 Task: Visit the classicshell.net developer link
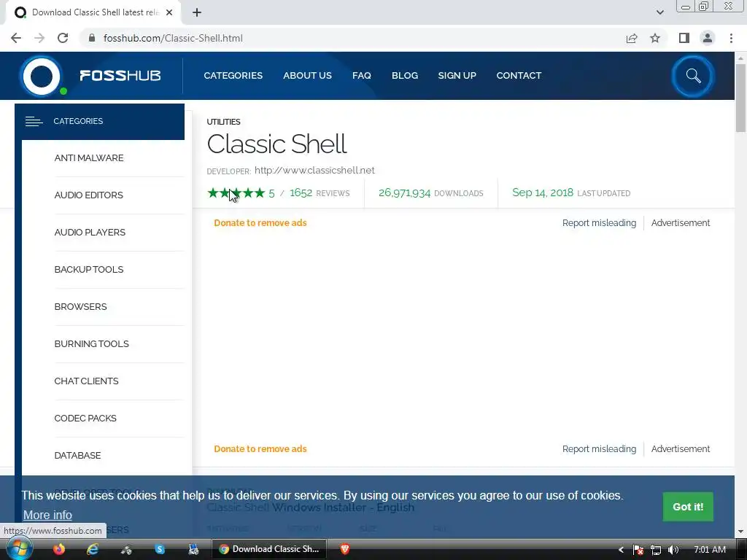(314, 171)
